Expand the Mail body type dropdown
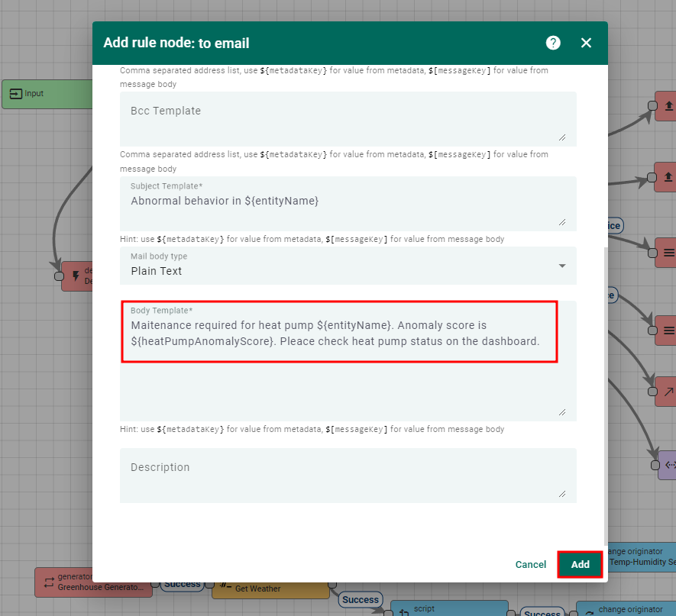The image size is (676, 616). [x=348, y=265]
